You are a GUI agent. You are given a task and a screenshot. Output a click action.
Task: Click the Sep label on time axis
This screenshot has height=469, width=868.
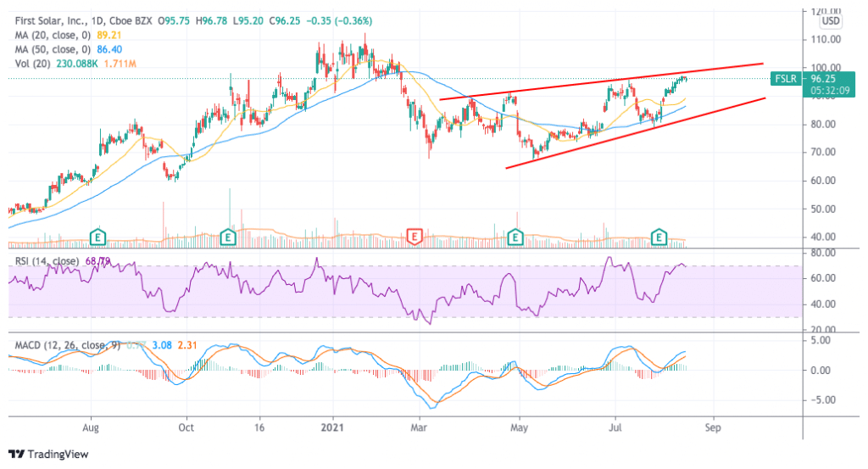(x=713, y=427)
